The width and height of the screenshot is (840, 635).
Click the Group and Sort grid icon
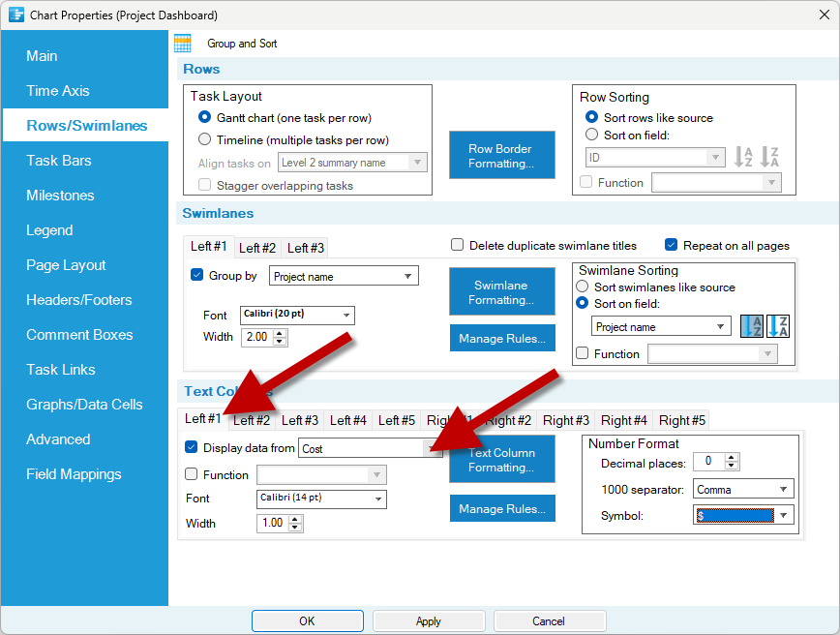click(183, 44)
